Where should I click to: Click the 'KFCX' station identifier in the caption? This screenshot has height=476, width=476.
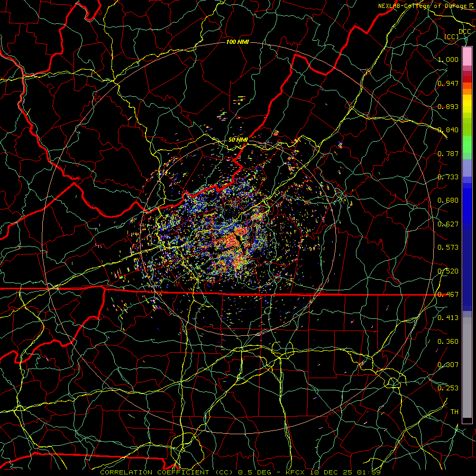tap(295, 472)
